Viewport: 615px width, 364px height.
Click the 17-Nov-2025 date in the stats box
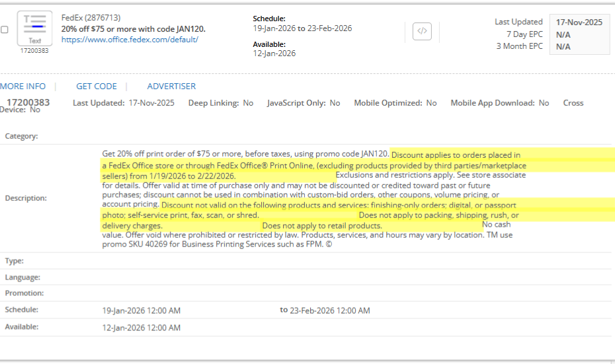coord(579,22)
